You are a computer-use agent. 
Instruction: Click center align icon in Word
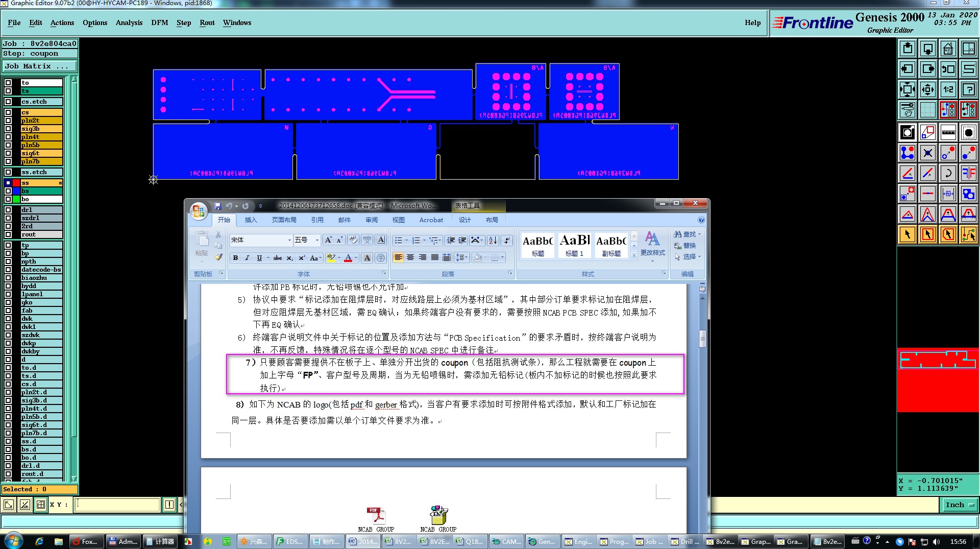click(x=410, y=257)
